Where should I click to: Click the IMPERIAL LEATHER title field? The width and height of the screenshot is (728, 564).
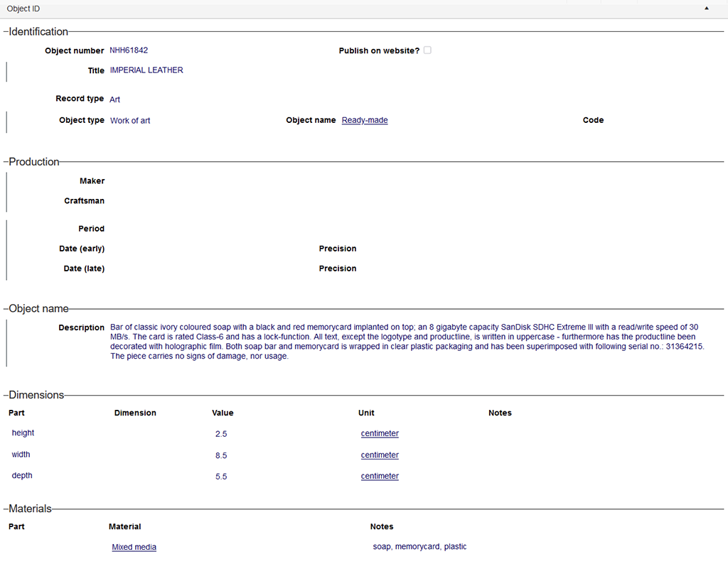[x=146, y=70]
